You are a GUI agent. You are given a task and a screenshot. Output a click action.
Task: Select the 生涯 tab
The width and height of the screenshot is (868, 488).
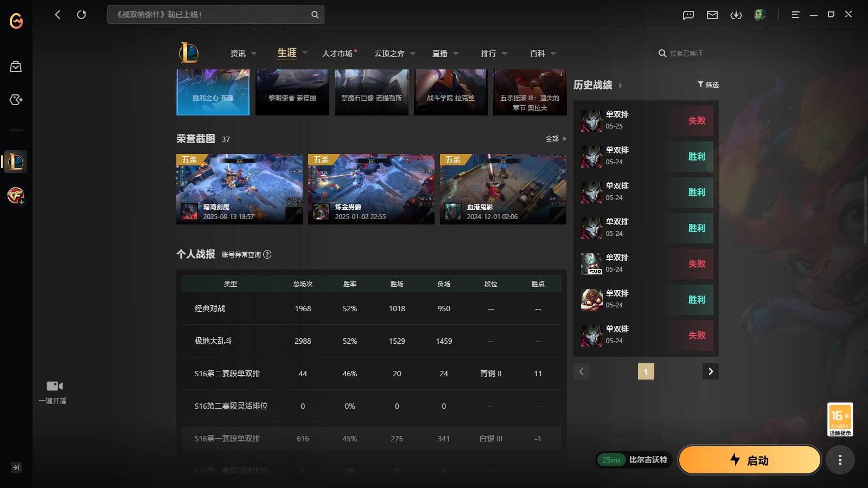point(287,53)
